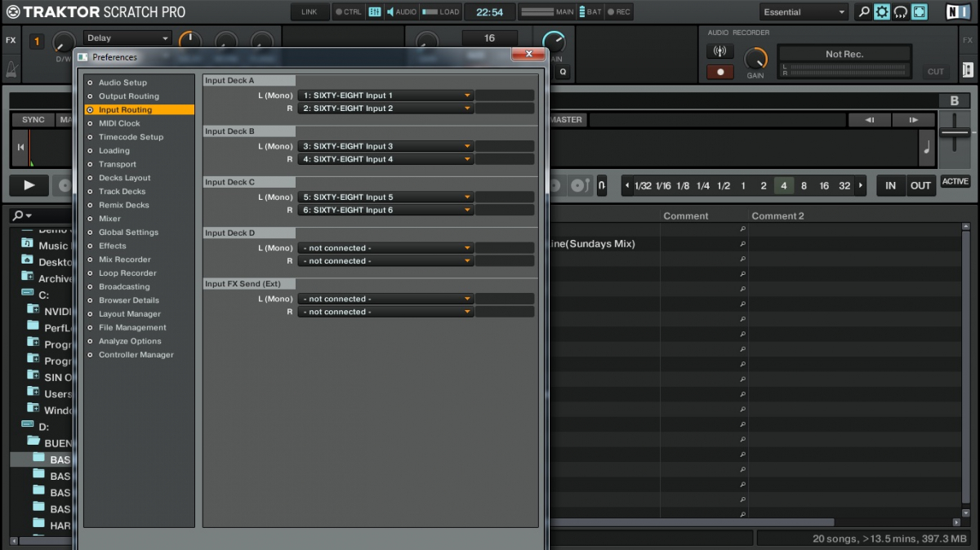Image resolution: width=980 pixels, height=550 pixels.
Task: Open the Essential layout dropdown
Action: (x=804, y=12)
